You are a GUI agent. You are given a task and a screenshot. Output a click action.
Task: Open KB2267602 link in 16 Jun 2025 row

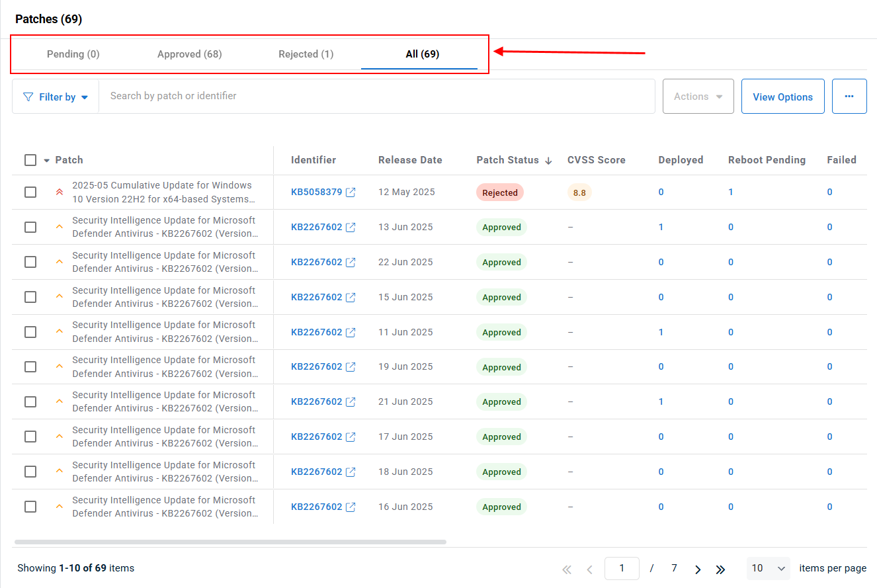(317, 507)
